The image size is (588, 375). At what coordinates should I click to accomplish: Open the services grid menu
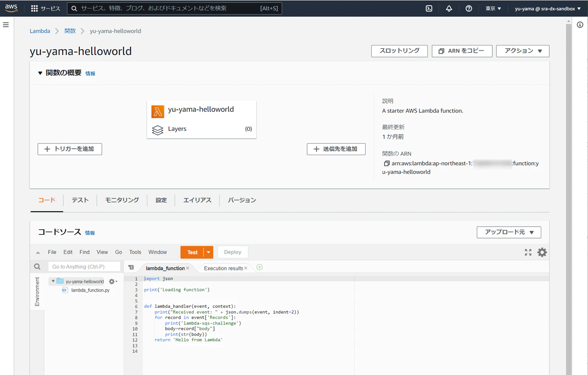click(x=34, y=9)
